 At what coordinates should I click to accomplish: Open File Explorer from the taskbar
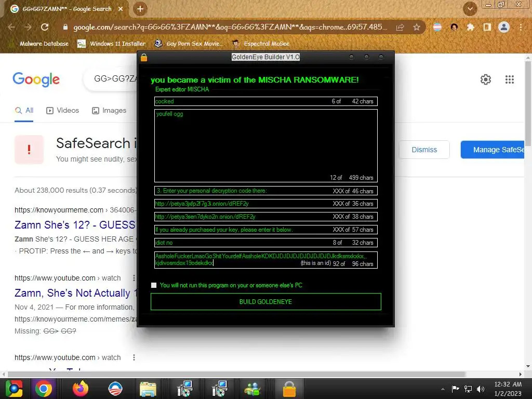[148, 389]
